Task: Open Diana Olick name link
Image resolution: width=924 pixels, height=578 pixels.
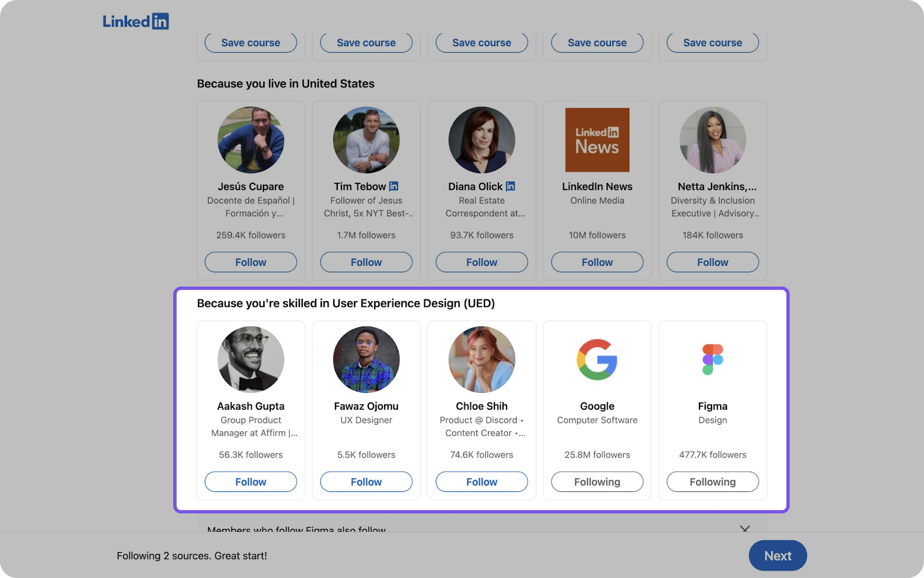Action: point(475,187)
